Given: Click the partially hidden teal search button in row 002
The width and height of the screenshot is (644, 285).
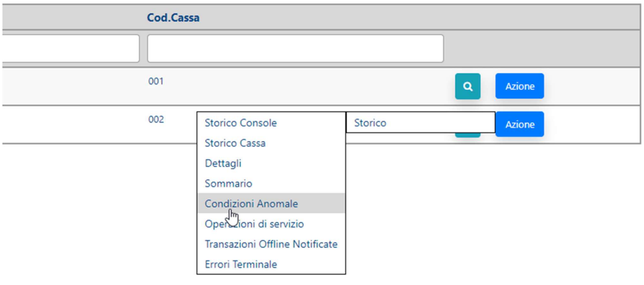Looking at the screenshot, I should click(468, 135).
